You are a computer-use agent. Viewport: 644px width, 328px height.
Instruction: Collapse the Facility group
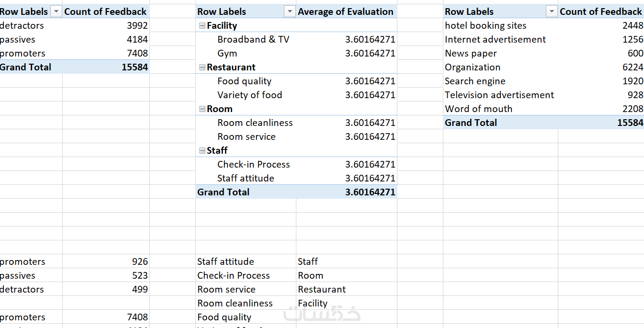point(202,26)
